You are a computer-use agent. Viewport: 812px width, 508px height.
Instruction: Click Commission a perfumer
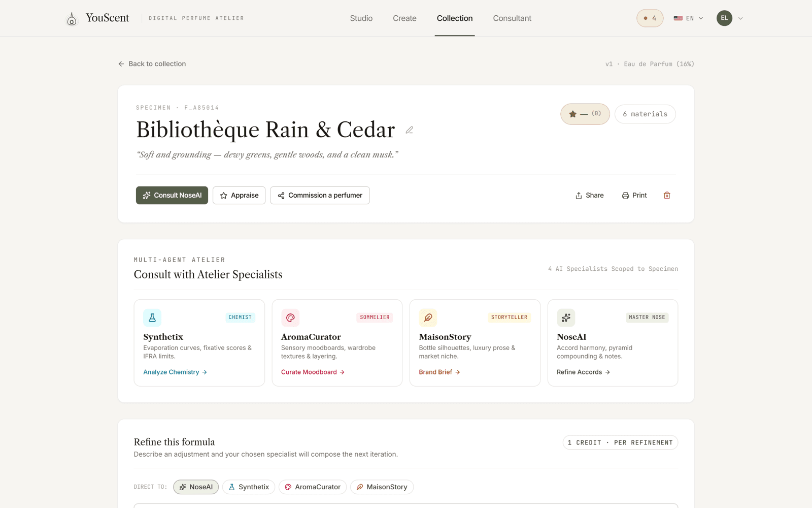320,196
